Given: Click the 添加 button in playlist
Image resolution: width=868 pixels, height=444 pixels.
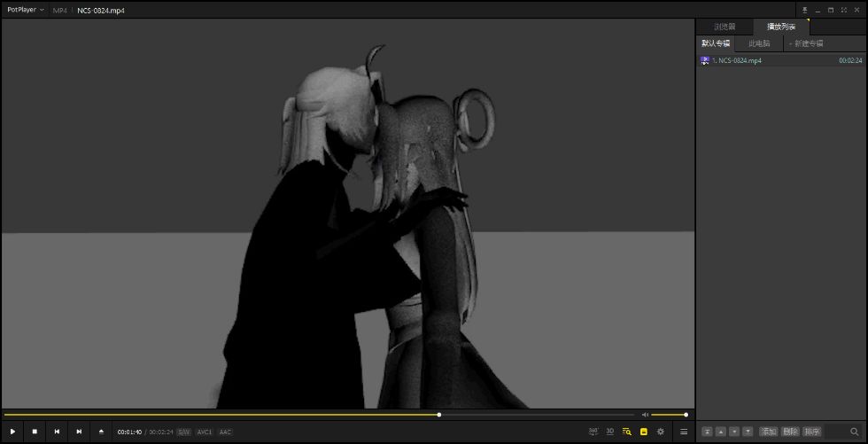Looking at the screenshot, I should (x=768, y=432).
